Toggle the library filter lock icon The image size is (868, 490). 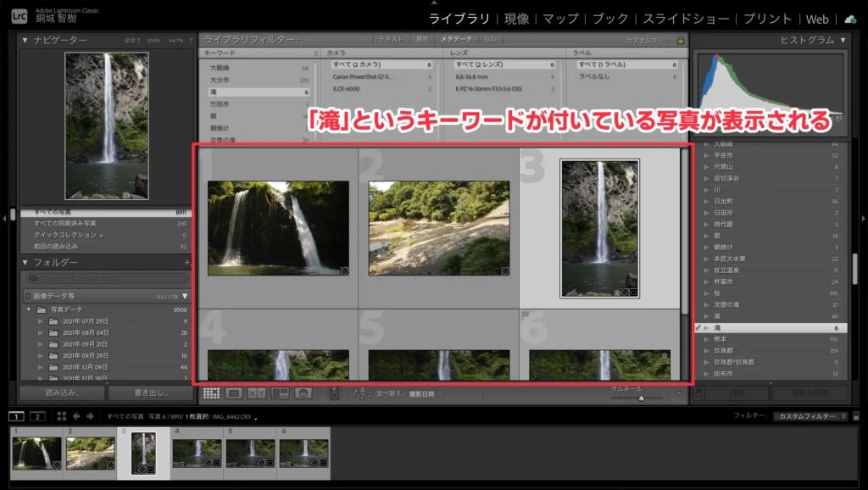pyautogui.click(x=680, y=40)
